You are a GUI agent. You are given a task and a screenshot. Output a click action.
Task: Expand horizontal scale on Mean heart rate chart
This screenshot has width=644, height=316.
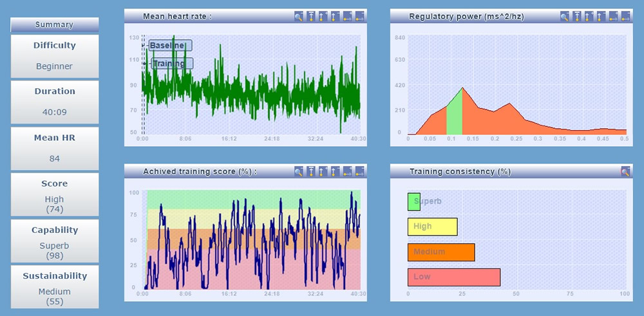click(347, 16)
